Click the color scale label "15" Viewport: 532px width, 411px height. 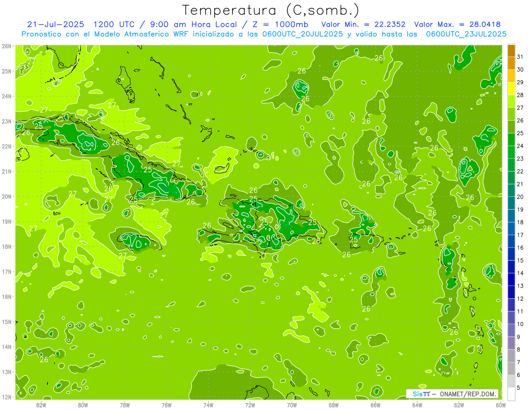[520, 260]
